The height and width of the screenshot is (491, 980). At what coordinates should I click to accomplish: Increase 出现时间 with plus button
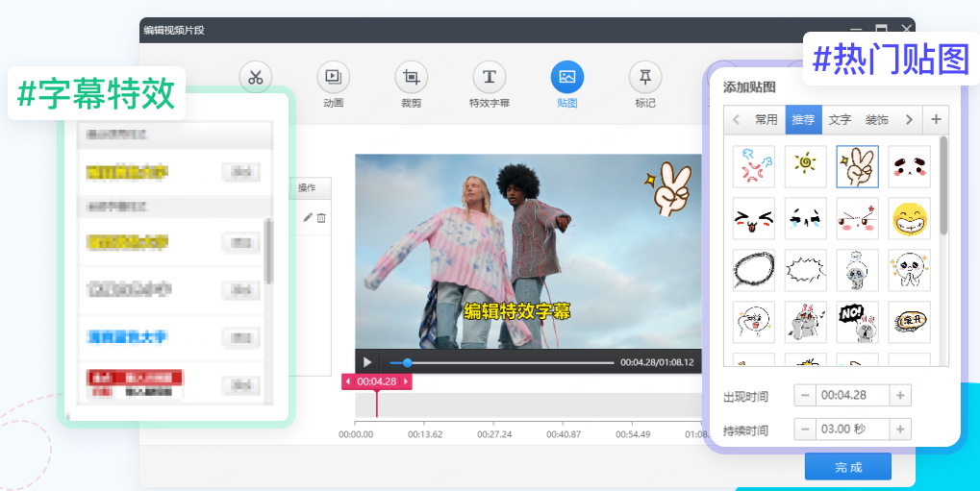[900, 396]
